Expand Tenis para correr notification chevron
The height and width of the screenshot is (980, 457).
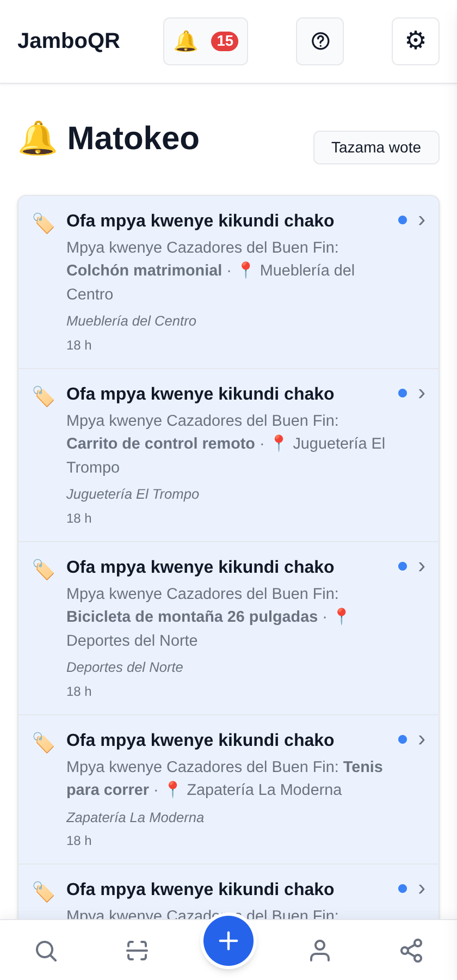pyautogui.click(x=422, y=740)
